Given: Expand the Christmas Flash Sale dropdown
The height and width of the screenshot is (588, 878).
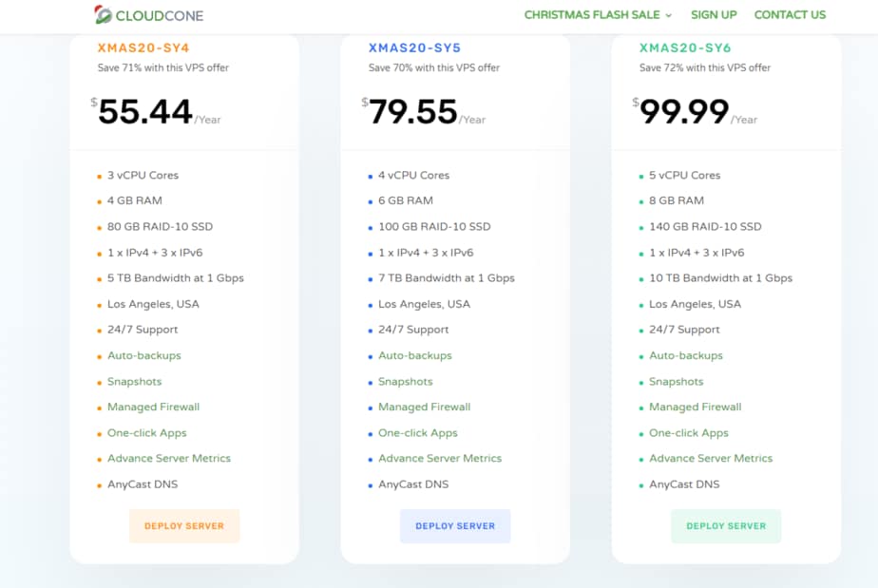Looking at the screenshot, I should point(598,15).
